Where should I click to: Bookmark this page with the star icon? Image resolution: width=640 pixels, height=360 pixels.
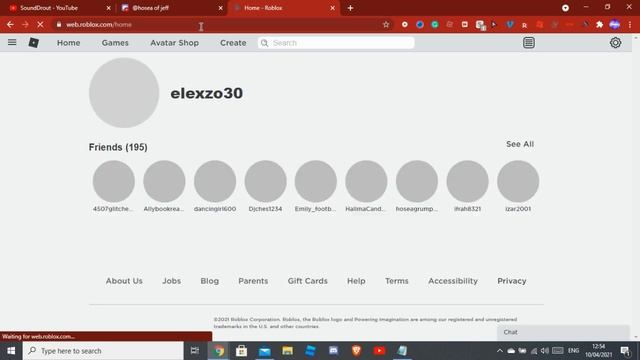click(386, 24)
